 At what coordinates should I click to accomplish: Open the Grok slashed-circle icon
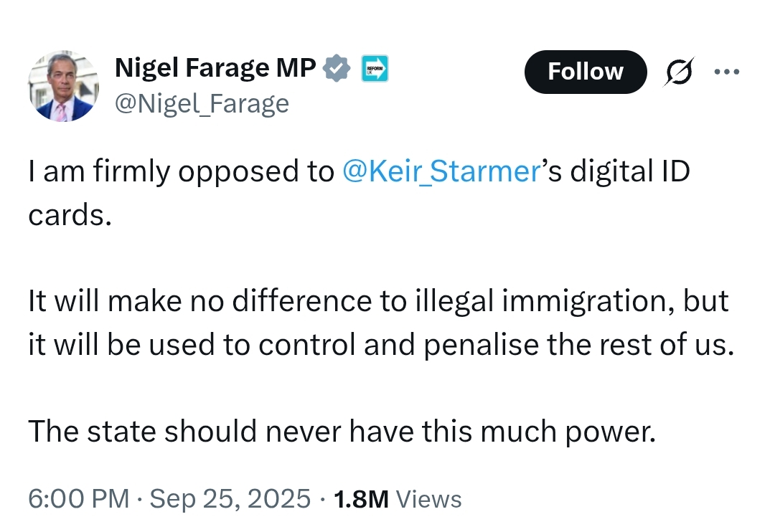[x=678, y=72]
